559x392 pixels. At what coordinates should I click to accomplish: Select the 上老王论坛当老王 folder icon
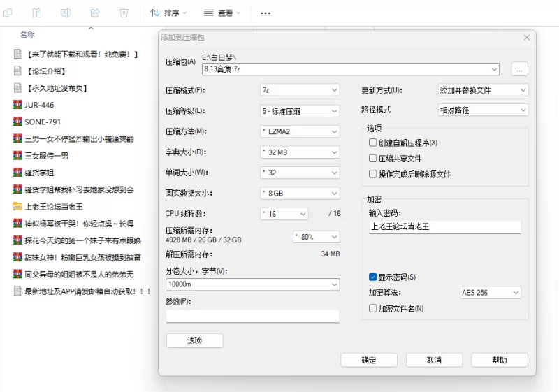pos(17,206)
